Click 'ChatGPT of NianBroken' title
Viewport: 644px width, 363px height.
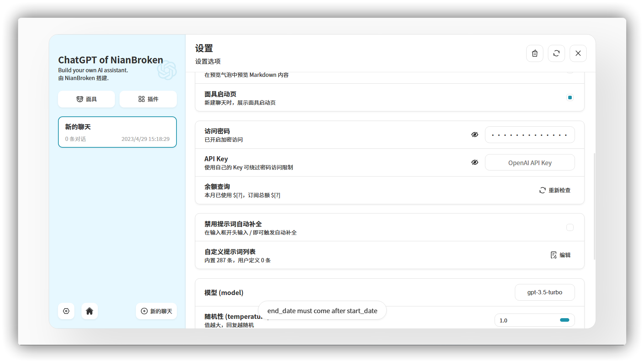click(x=111, y=60)
